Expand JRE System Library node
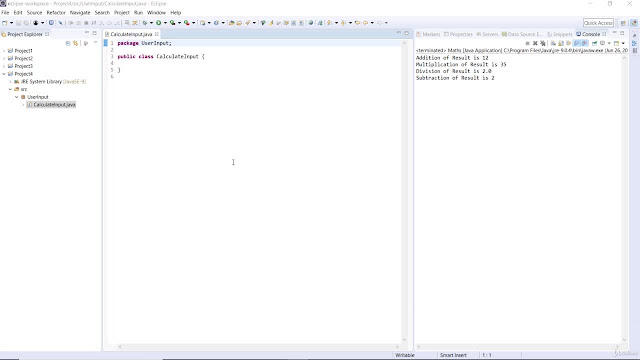 coord(11,82)
